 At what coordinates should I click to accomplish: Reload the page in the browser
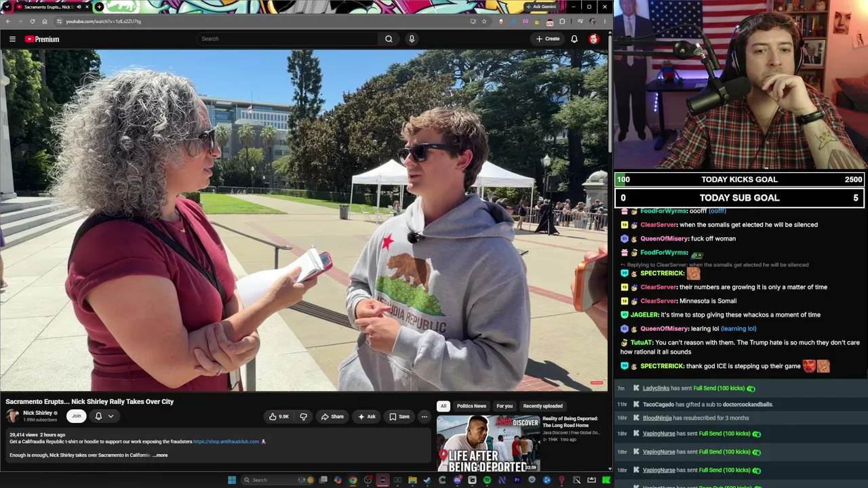tap(32, 21)
